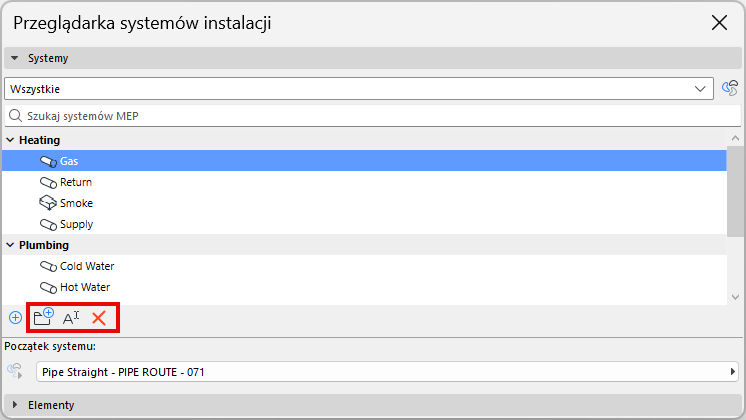Click the new system plus icon
The height and width of the screenshot is (420, 746).
coord(15,318)
